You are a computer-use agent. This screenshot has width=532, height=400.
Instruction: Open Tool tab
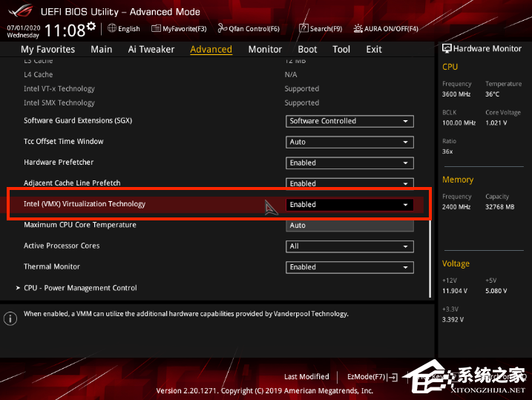[x=341, y=50]
